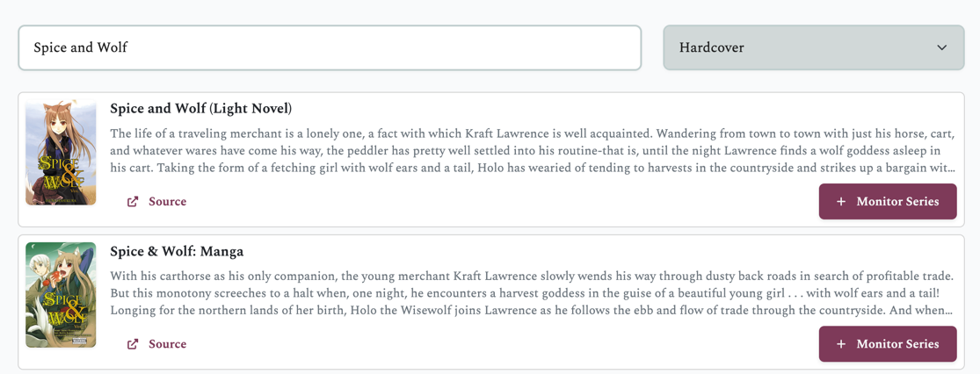980x374 pixels.
Task: Click the search field containing Spice and Wolf
Action: pos(330,47)
